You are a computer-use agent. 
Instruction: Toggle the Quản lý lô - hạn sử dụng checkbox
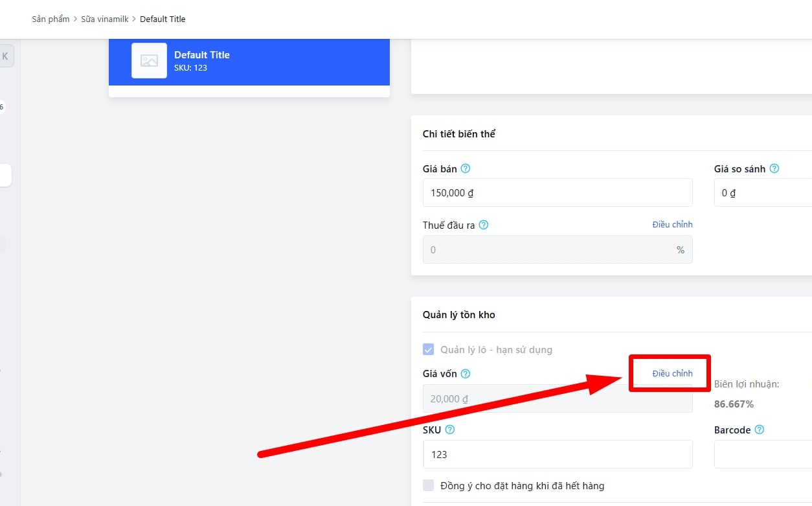(x=428, y=350)
